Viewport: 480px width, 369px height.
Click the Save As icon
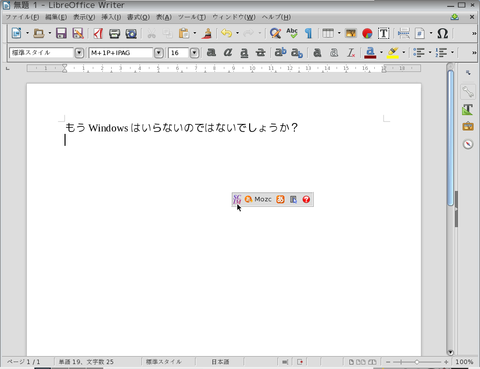(78, 33)
